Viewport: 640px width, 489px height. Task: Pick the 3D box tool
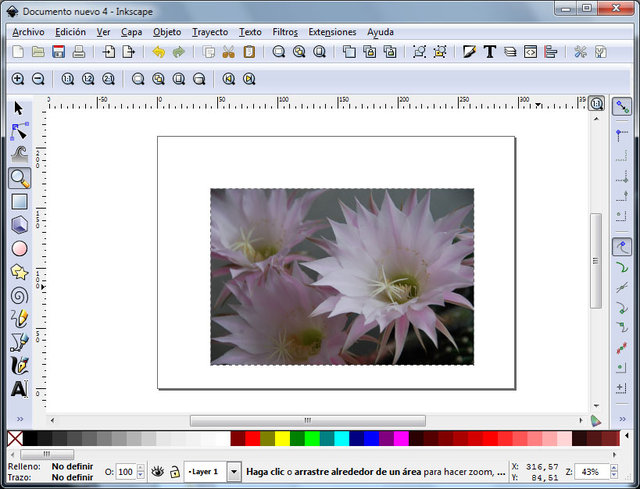[18, 225]
